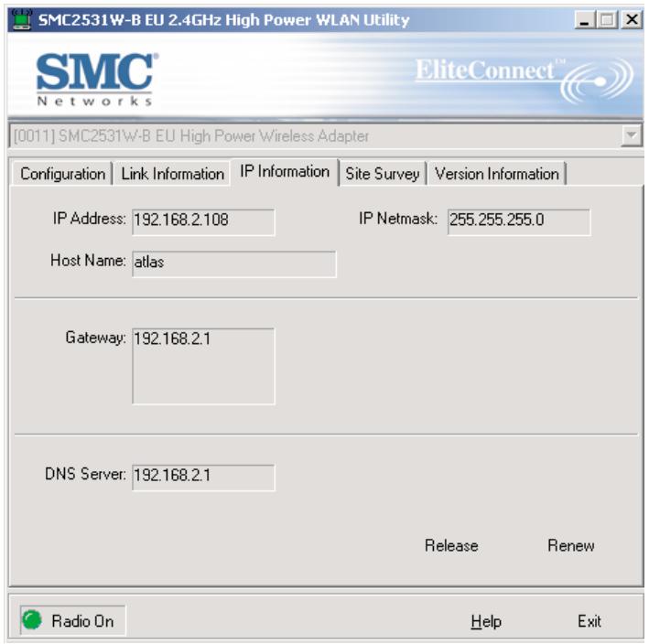Toggle the Radio On button
Viewport: 649px width, 644px height.
[x=72, y=620]
